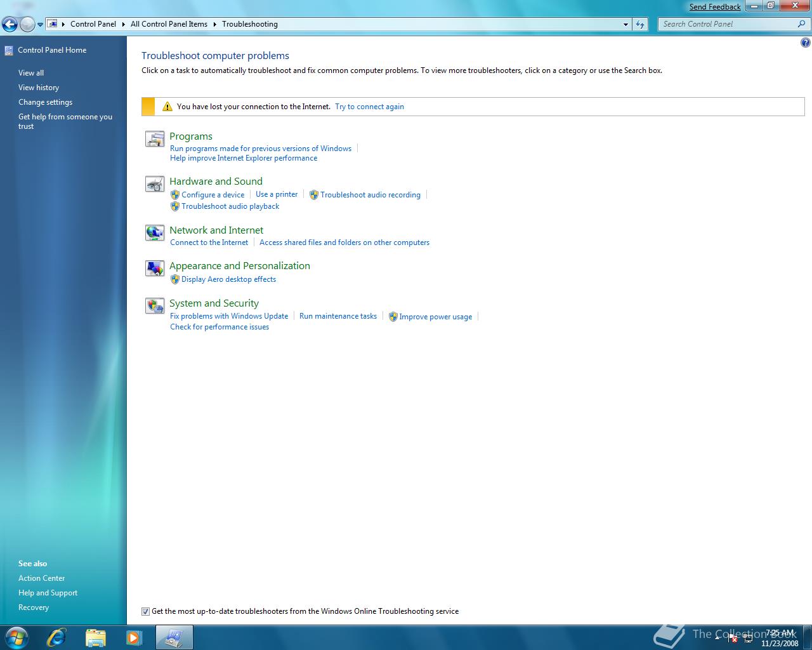Open Help via the blue question mark icon
The width and height of the screenshot is (812, 650).
[x=806, y=43]
